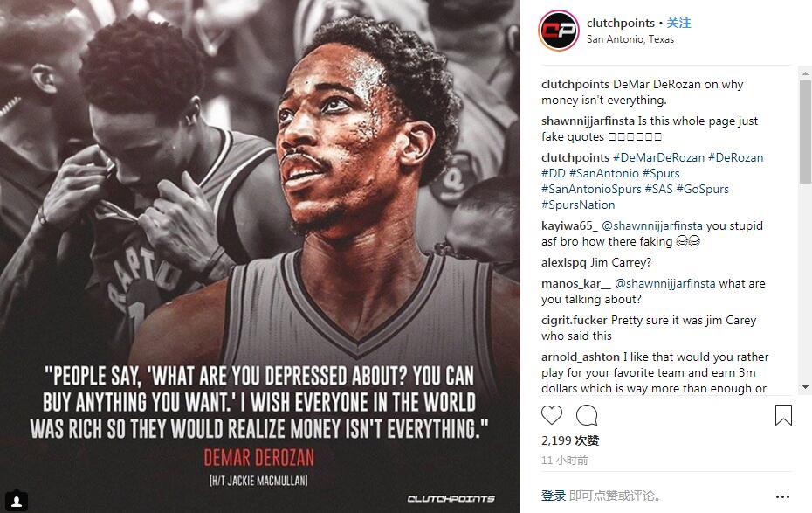Open more options three-dot menu
The height and width of the screenshot is (513, 812).
point(782,497)
